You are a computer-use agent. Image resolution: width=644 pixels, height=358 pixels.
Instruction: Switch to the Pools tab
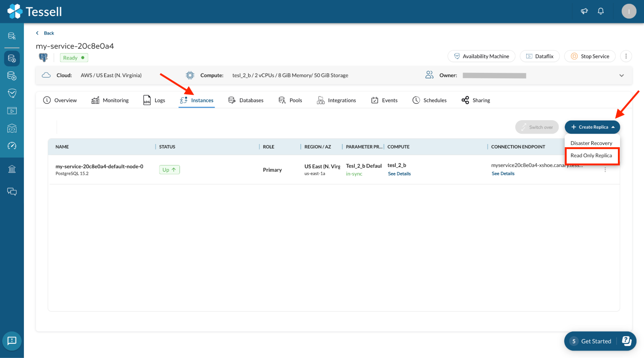pyautogui.click(x=290, y=100)
